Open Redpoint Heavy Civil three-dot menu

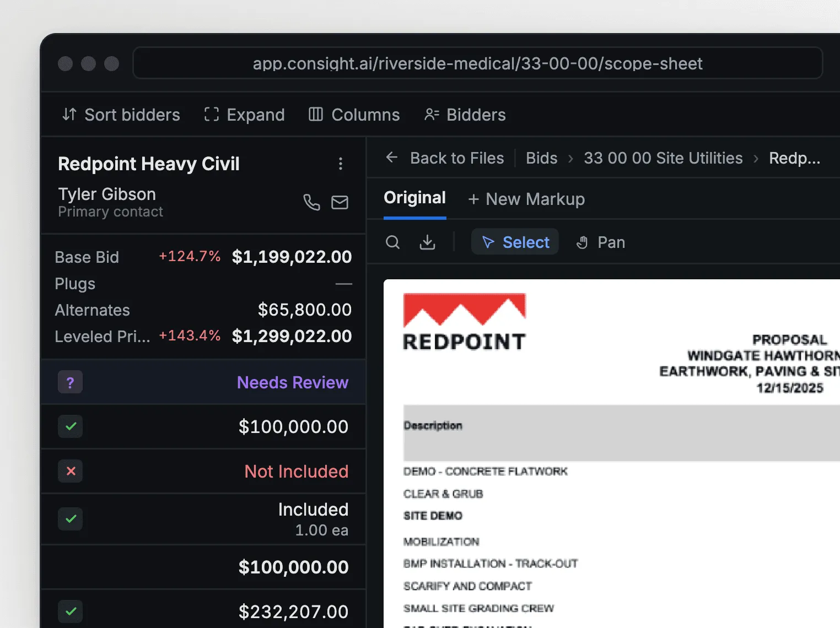coord(341,164)
